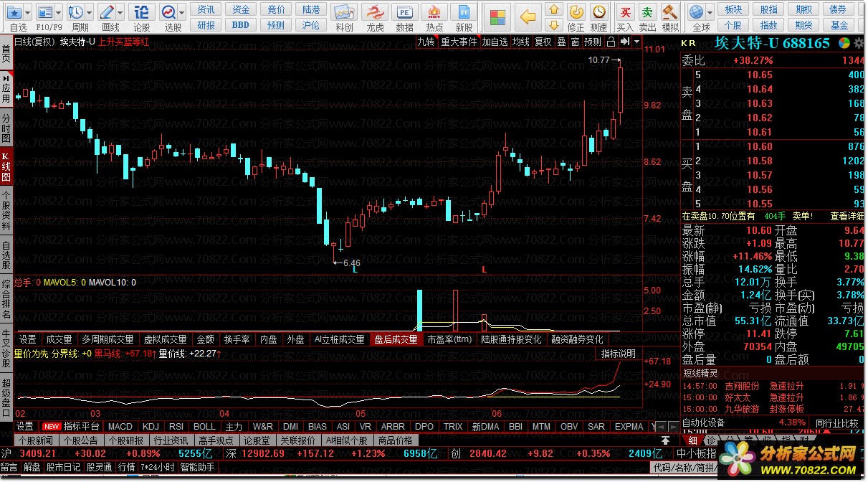Click the four-color window layout icon
The width and height of the screenshot is (868, 482).
click(497, 16)
